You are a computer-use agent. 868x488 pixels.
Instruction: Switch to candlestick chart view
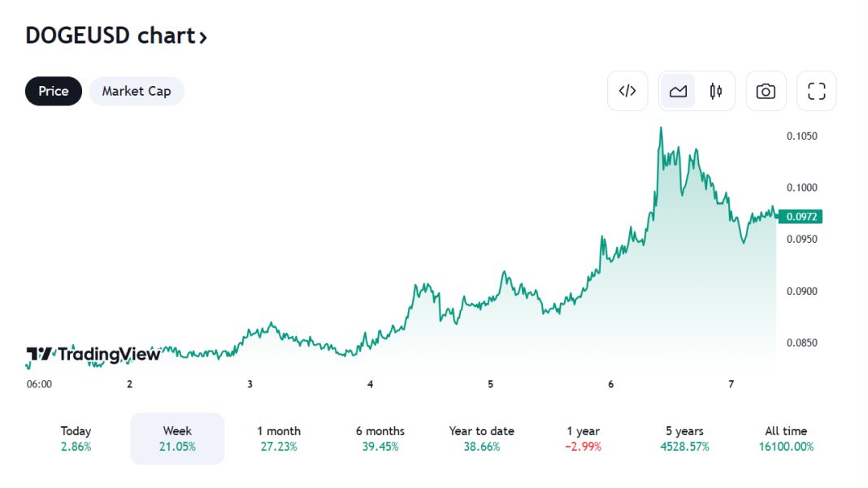716,91
